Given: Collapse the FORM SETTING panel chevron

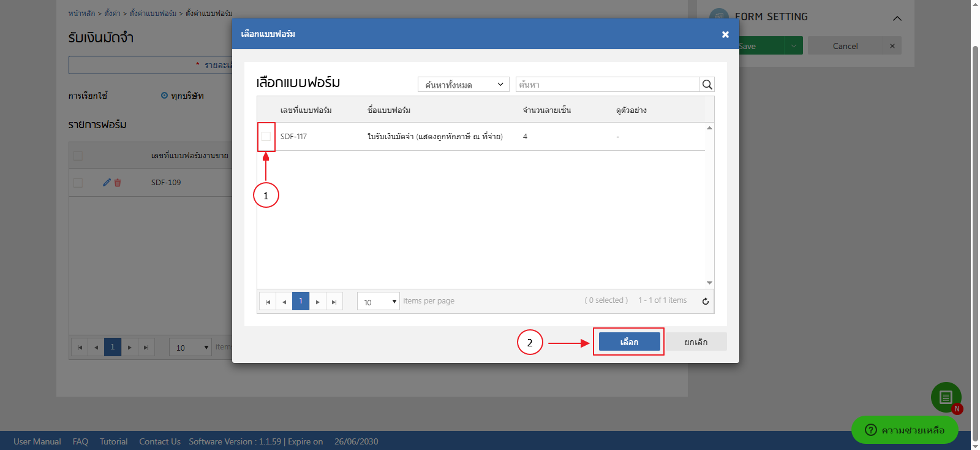Looking at the screenshot, I should [897, 18].
